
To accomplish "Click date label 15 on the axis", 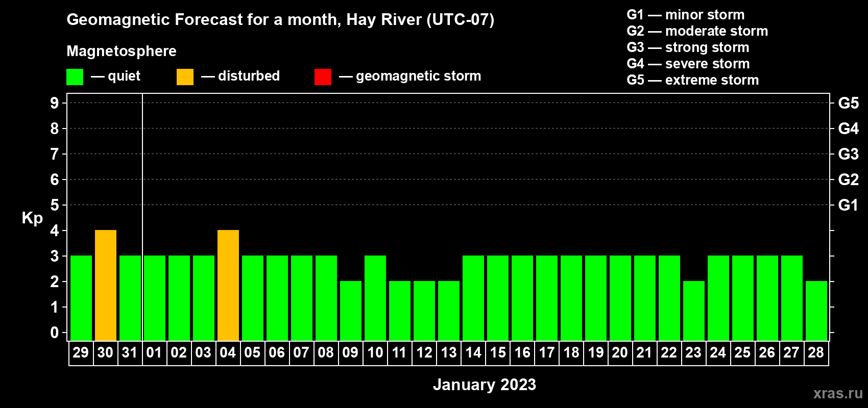I will [498, 352].
